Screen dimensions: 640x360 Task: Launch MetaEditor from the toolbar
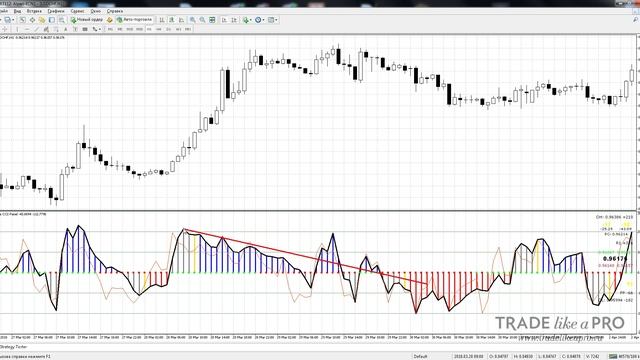pos(109,20)
